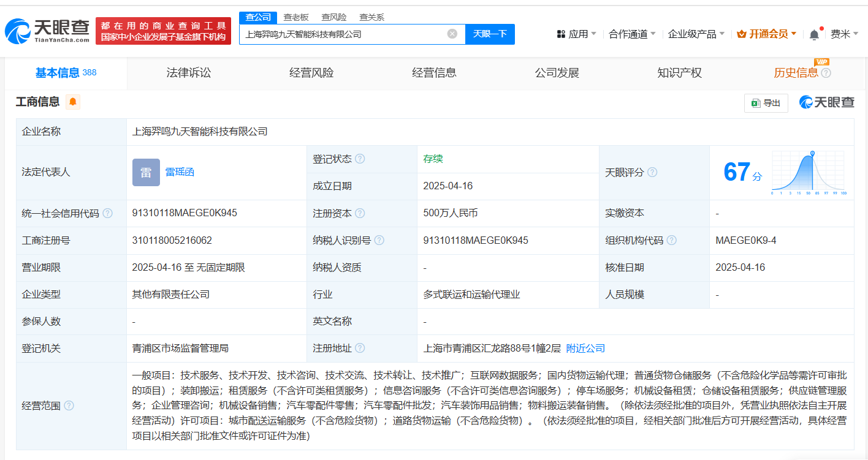Clear the search box with the X icon
Viewport: 868px width, 460px height.
click(452, 34)
